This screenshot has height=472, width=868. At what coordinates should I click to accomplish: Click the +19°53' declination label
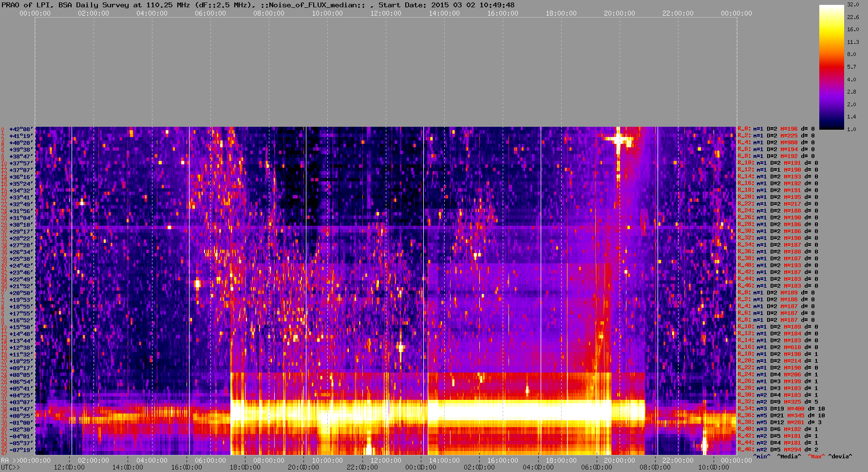[20, 300]
